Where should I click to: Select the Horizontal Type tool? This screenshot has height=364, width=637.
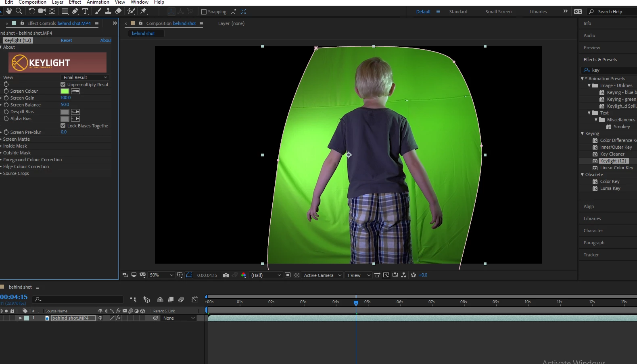click(85, 11)
